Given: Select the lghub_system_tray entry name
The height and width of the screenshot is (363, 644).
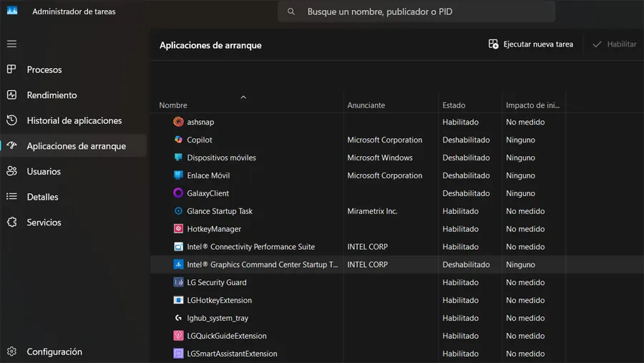Looking at the screenshot, I should coord(218,318).
